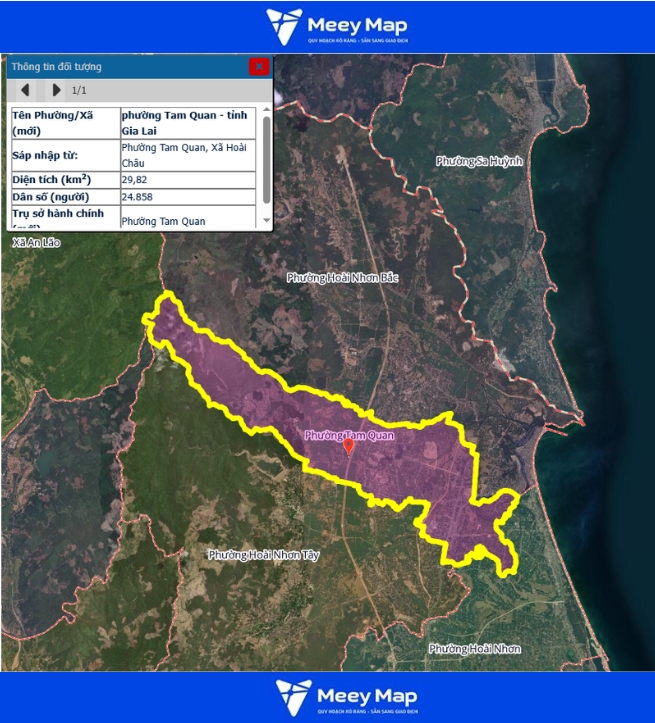Select the Phường Hoài Nhơn Bắc label
This screenshot has height=723, width=655.
pos(342,277)
